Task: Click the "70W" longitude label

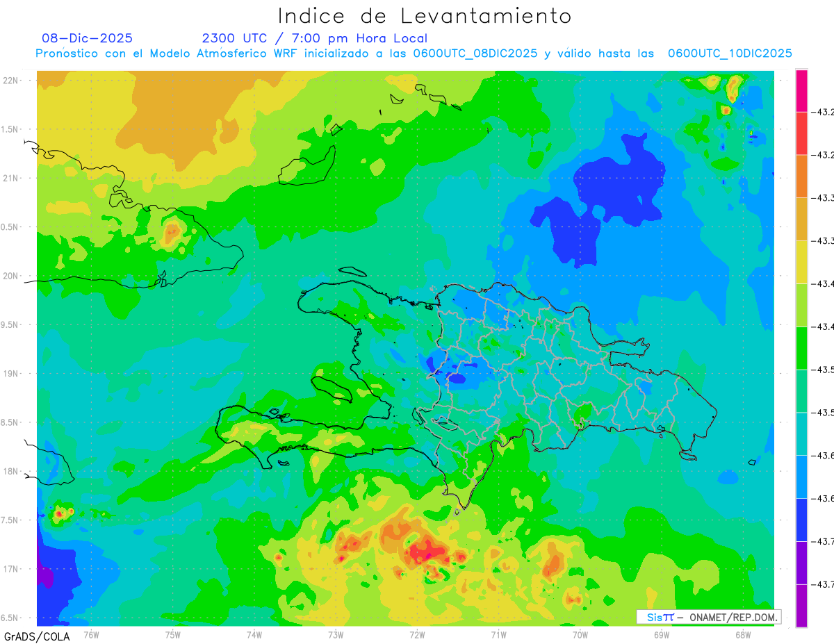Action: click(x=580, y=634)
